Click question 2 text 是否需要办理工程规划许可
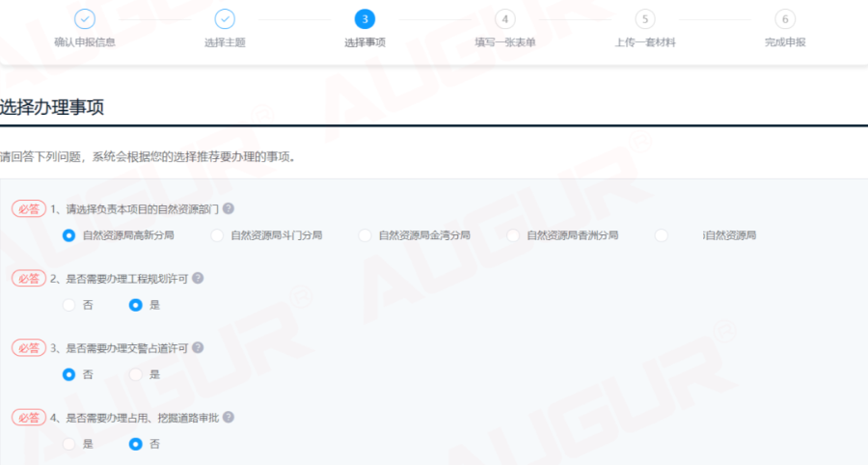 (127, 279)
